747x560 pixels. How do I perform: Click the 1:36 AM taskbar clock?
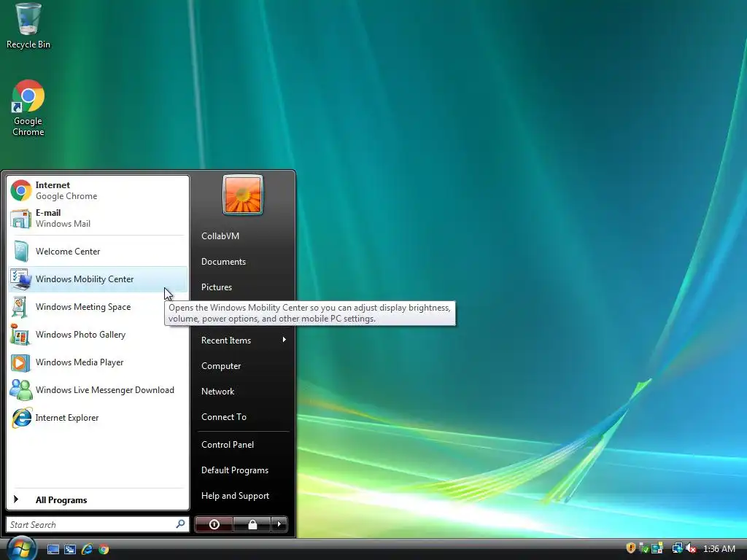pyautogui.click(x=719, y=548)
